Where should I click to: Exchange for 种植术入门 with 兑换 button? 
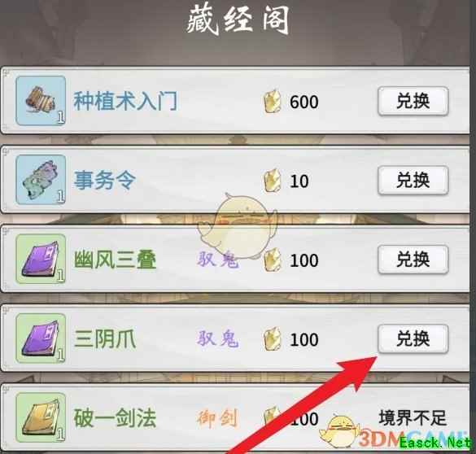[413, 101]
